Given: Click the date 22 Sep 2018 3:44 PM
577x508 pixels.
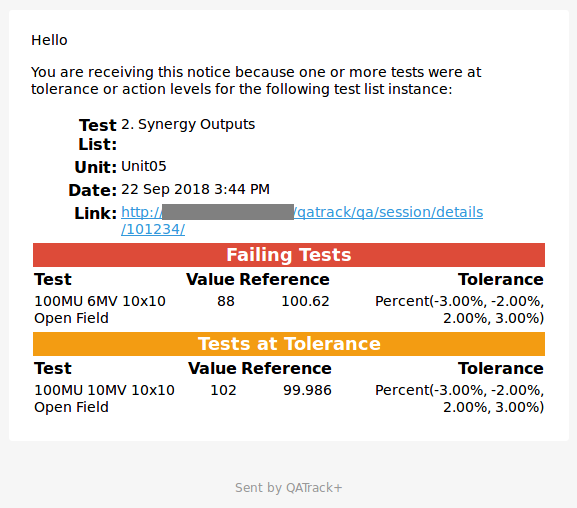Looking at the screenshot, I should point(195,189).
